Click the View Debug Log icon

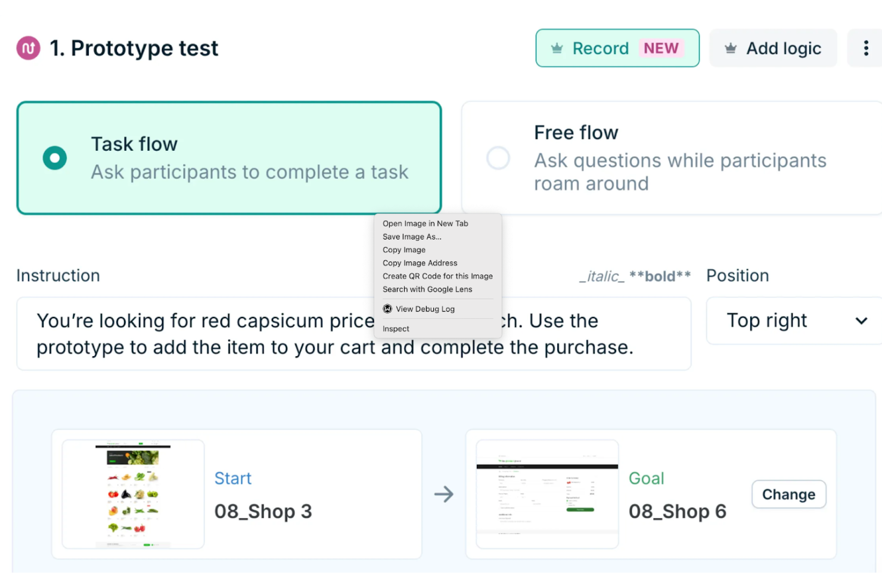(387, 309)
